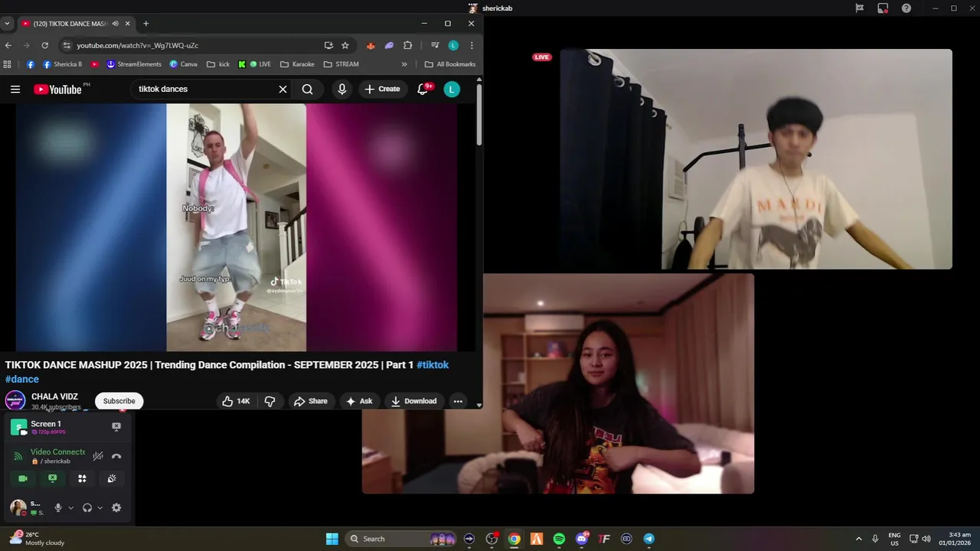Toggle Discord screen share button
This screenshot has height=551, width=980.
tap(52, 478)
